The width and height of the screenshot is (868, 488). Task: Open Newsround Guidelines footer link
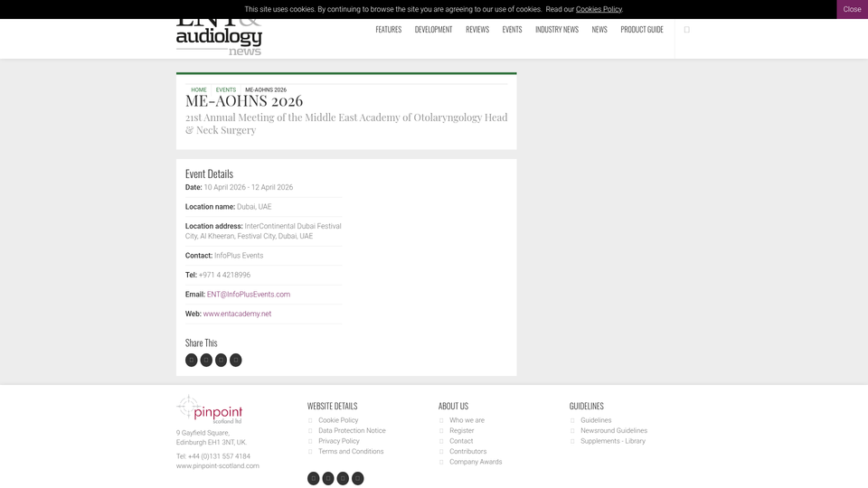[614, 430]
